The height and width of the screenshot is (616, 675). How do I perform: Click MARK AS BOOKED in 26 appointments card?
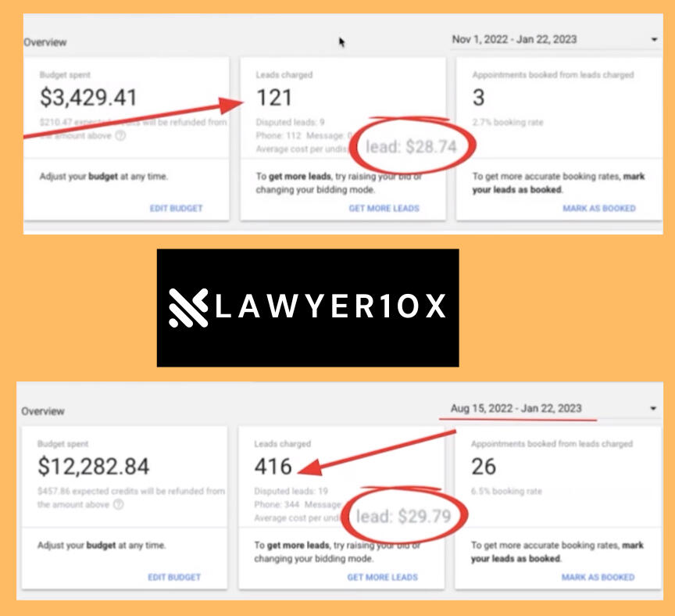[598, 577]
